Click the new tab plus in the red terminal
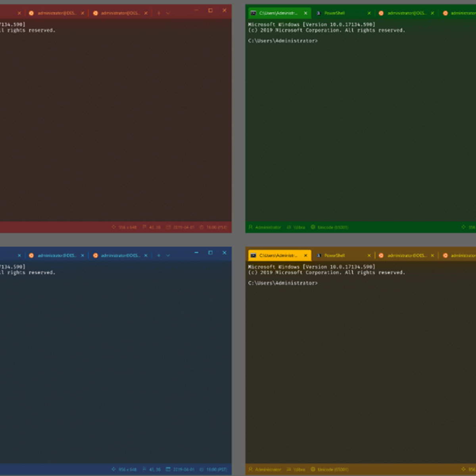The image size is (476, 476). 159,13
